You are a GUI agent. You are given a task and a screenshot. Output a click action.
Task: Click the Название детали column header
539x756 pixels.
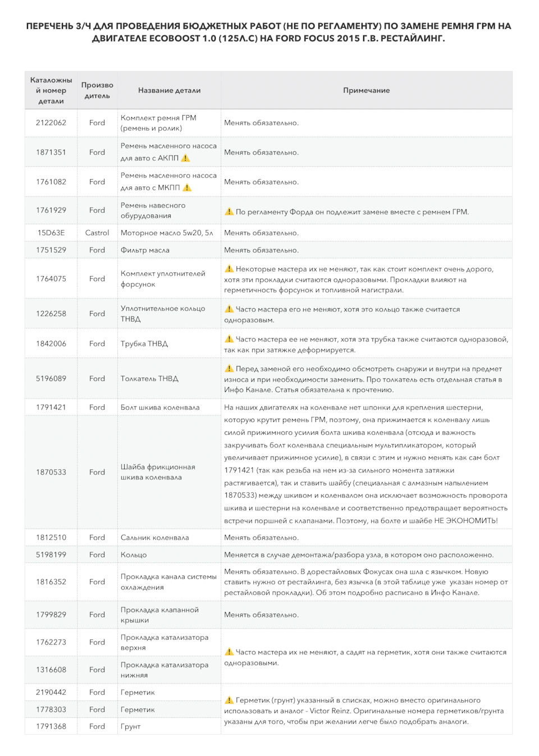tap(169, 90)
